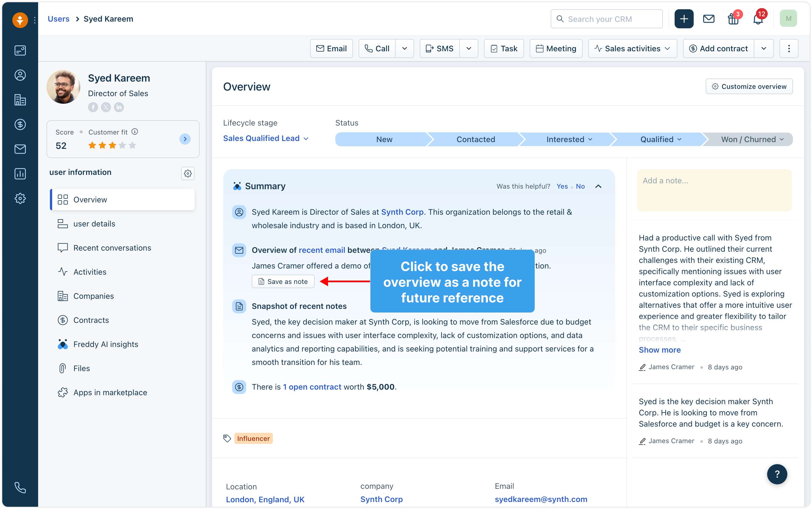Viewport: 812px width, 509px height.
Task: Click Show more on the first note
Action: (x=659, y=350)
